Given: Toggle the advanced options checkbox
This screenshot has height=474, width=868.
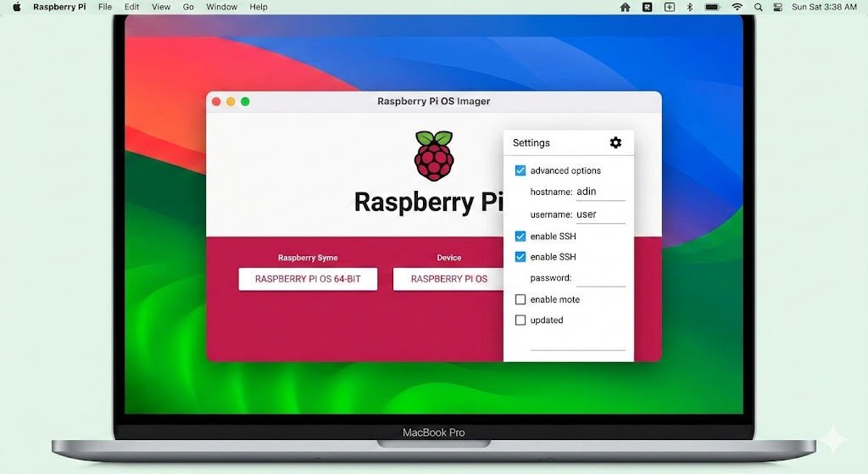Looking at the screenshot, I should (x=520, y=170).
